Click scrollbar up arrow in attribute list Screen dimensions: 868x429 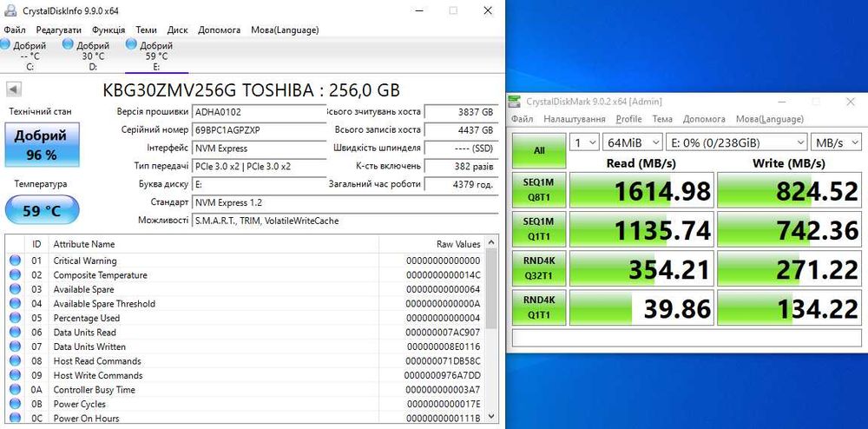click(491, 243)
